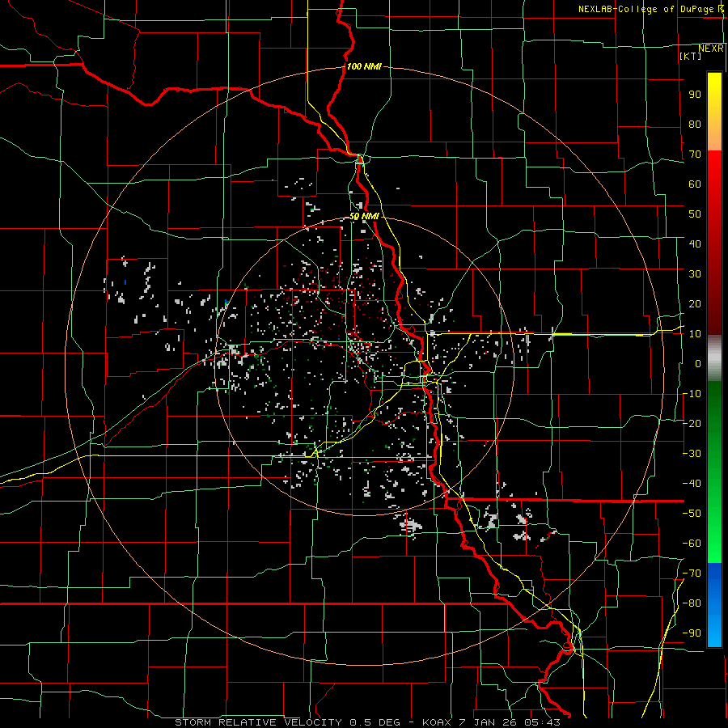Click the positive 10 scale value
Image resolution: width=728 pixels, height=728 pixels.
point(695,334)
